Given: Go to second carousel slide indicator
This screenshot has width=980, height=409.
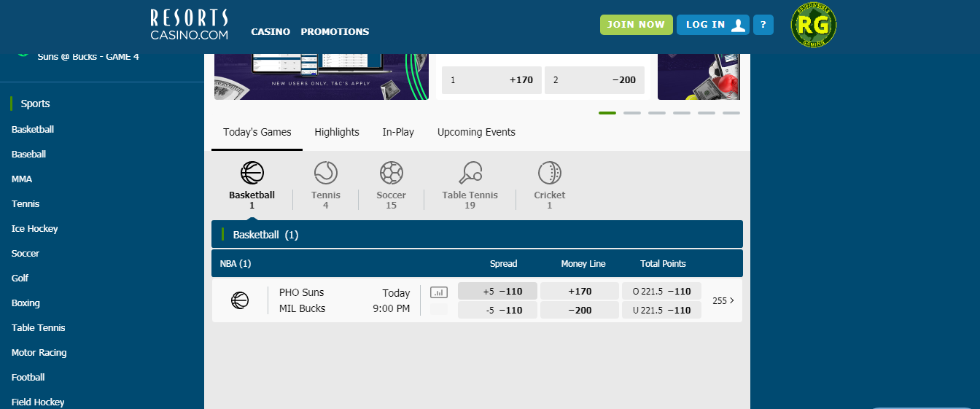Looking at the screenshot, I should 632,113.
